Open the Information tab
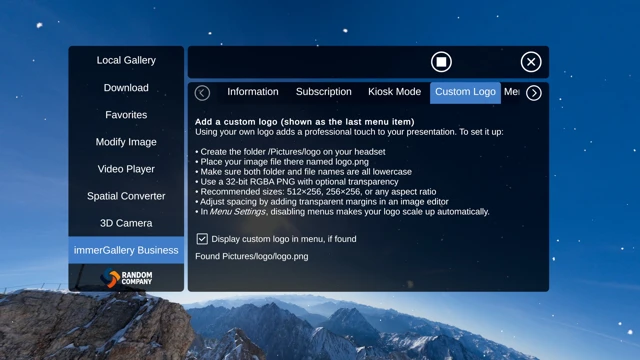Image resolution: width=640 pixels, height=360 pixels. (x=253, y=92)
